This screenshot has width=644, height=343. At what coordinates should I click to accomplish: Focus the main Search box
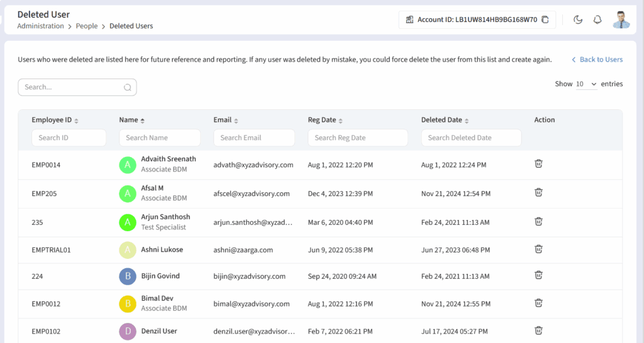tap(72, 87)
